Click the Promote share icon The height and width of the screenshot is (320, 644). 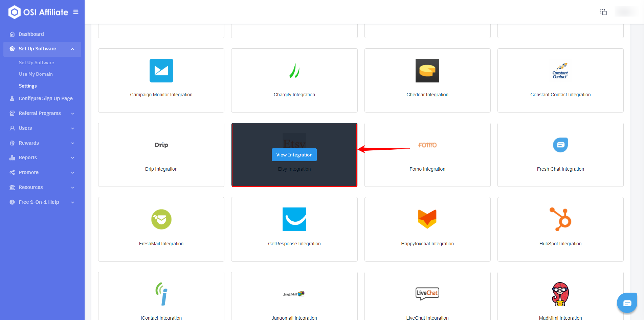pos(12,172)
